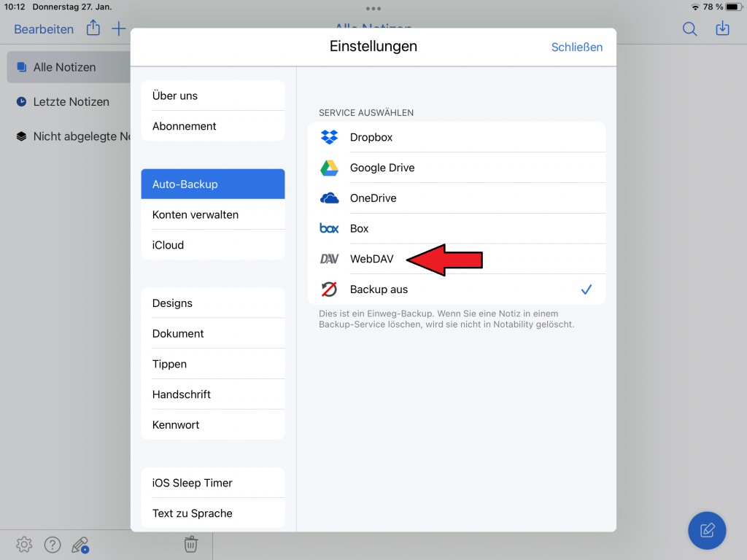Close settings with Schließen

576,47
